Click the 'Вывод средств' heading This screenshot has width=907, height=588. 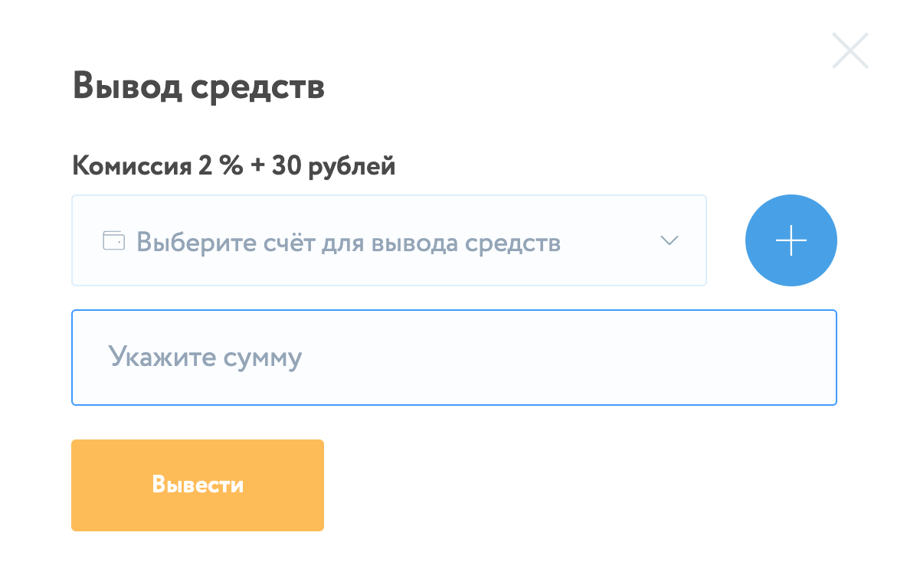click(198, 87)
